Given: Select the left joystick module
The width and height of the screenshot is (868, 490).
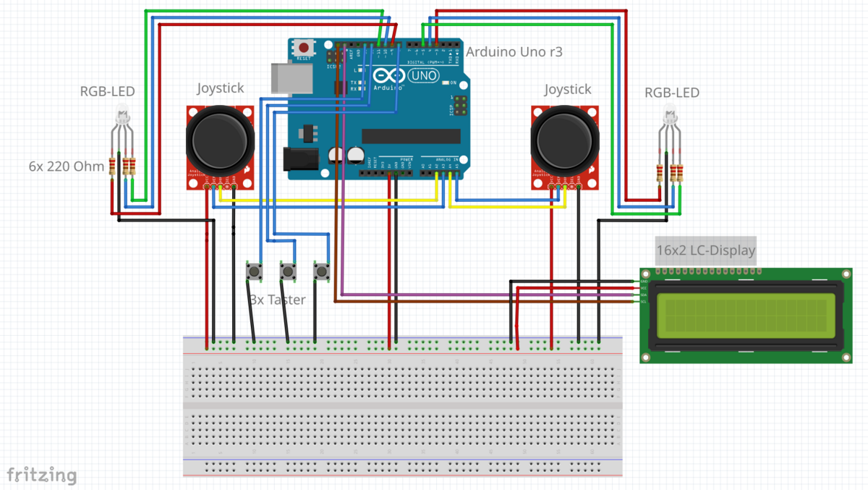Looking at the screenshot, I should point(221,143).
